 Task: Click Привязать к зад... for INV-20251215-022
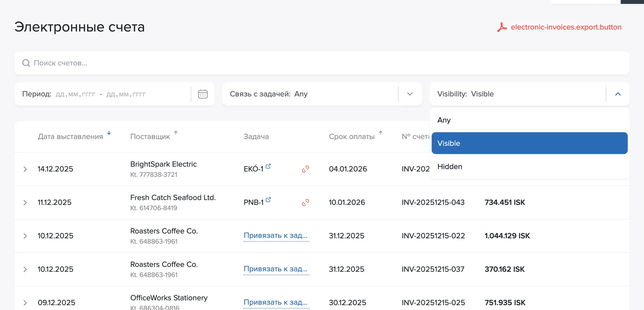(x=276, y=236)
